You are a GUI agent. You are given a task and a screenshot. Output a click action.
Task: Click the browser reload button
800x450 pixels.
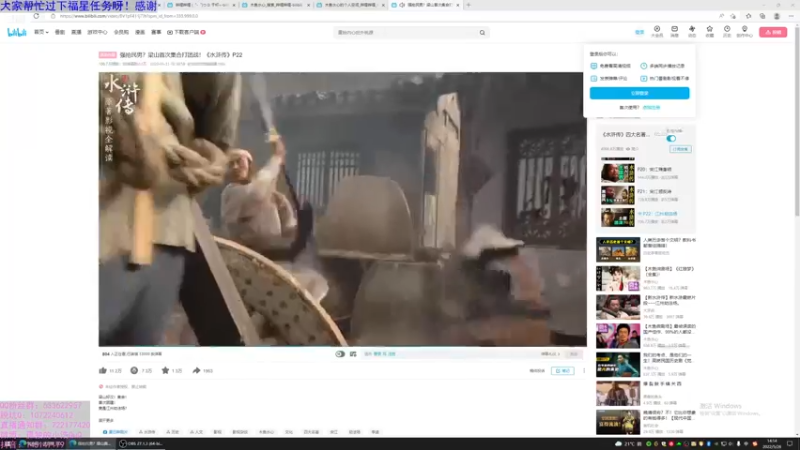click(36, 16)
